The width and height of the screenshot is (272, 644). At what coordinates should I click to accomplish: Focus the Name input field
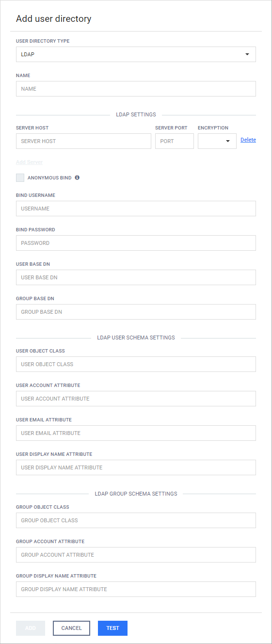136,89
